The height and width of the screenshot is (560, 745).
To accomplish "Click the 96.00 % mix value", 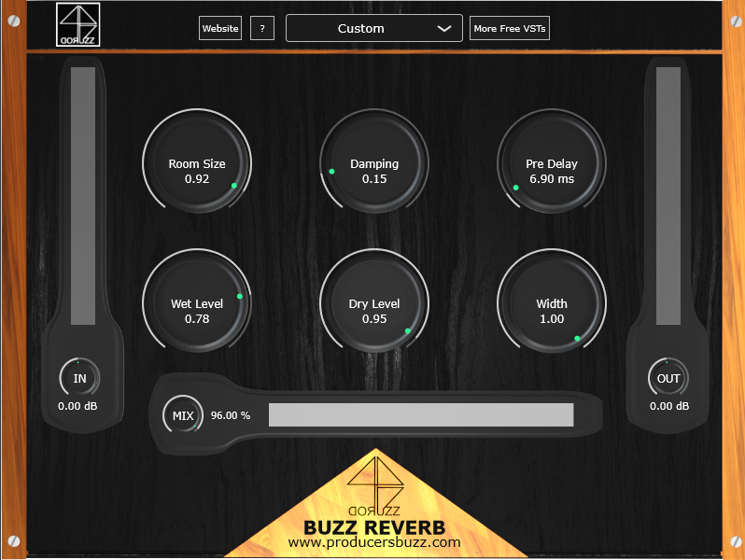I will [231, 415].
